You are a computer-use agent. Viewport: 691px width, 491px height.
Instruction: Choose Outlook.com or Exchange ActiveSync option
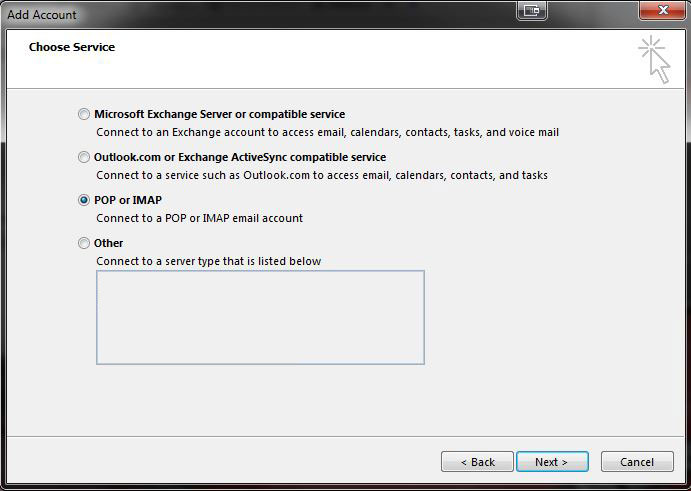(84, 157)
